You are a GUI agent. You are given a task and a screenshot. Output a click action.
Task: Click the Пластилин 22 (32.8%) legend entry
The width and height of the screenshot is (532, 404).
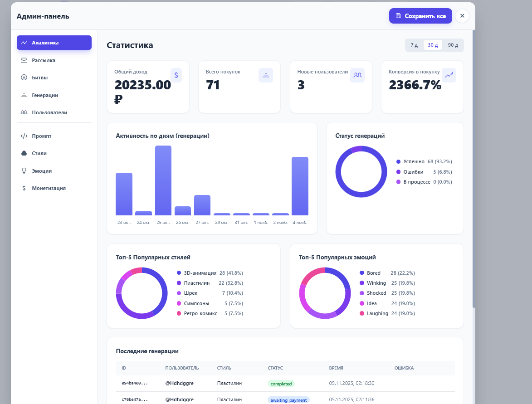click(210, 283)
